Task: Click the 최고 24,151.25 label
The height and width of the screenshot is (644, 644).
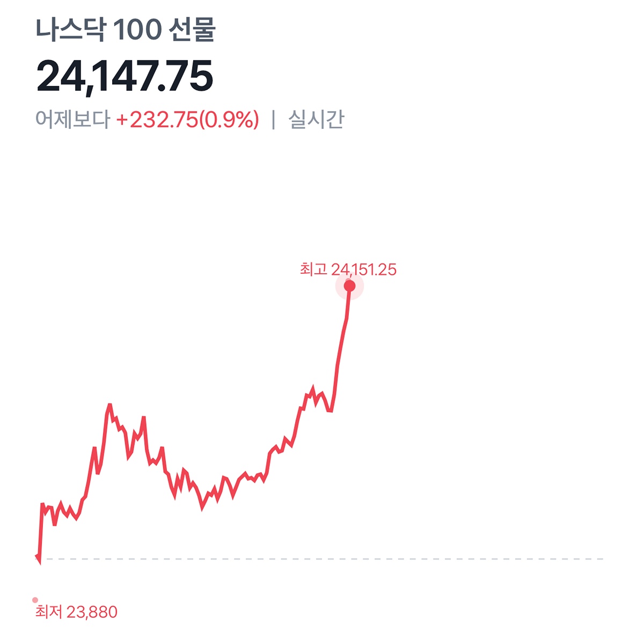Action: tap(348, 269)
